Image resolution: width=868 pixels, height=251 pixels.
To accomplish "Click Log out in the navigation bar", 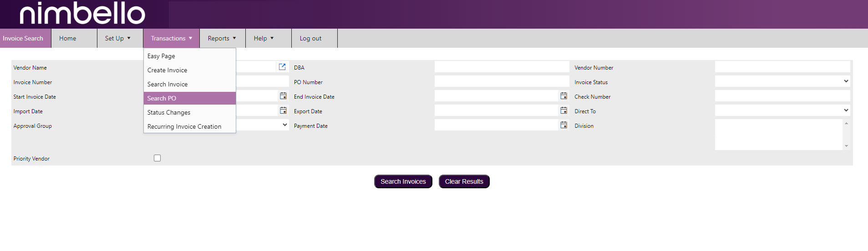I will pyautogui.click(x=310, y=39).
